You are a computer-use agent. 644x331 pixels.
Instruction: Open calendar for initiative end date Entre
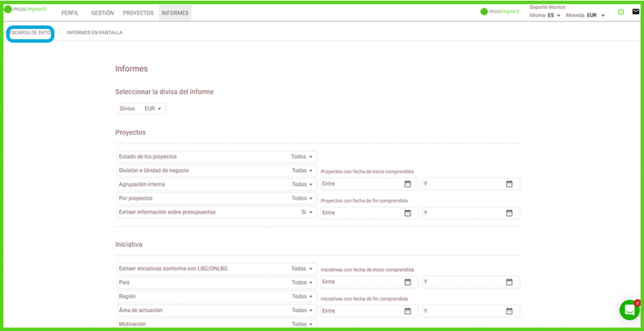click(x=407, y=310)
